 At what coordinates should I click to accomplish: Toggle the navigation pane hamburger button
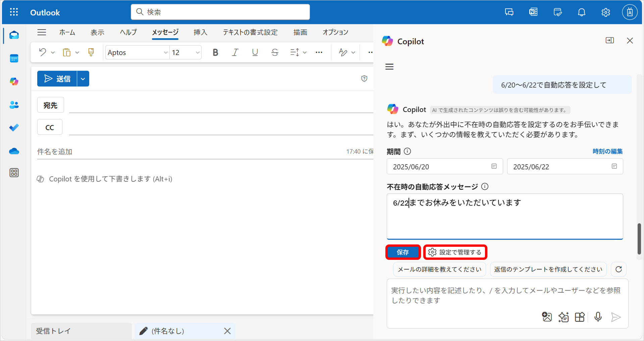[42, 32]
